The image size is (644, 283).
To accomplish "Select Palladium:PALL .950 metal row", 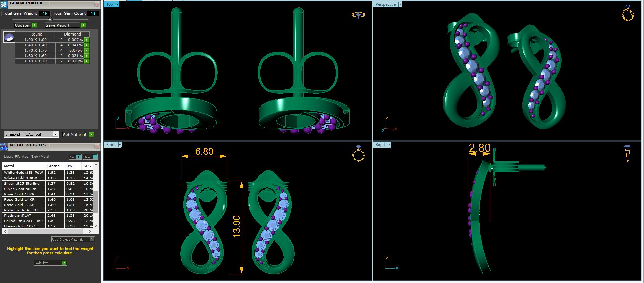I will point(48,221).
